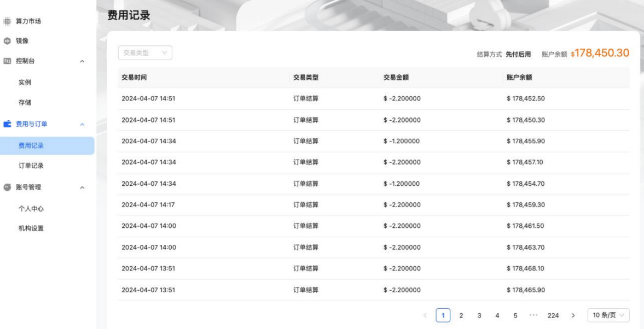This screenshot has height=329, width=644.
Task: Click the pagination ellipsis jump icon
Action: click(534, 315)
